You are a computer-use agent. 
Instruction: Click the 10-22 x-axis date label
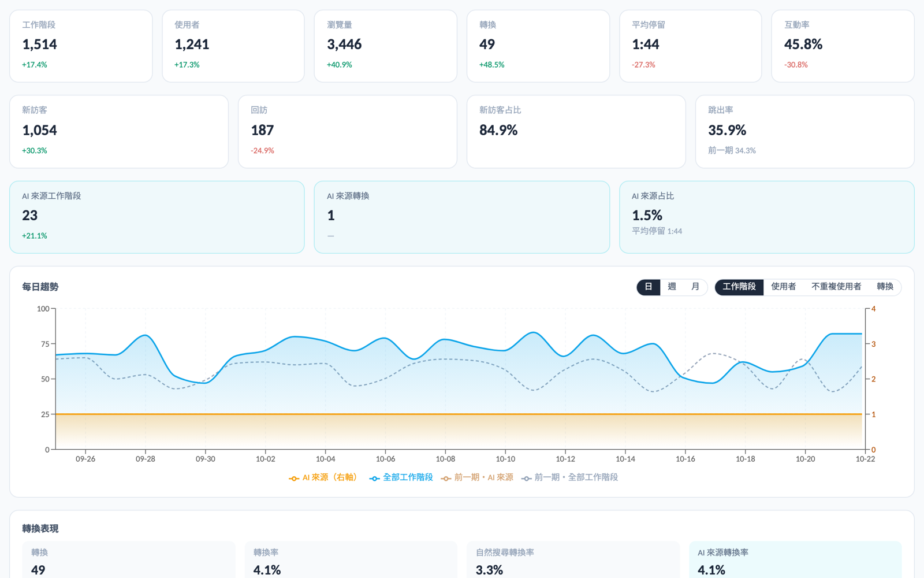pyautogui.click(x=865, y=459)
